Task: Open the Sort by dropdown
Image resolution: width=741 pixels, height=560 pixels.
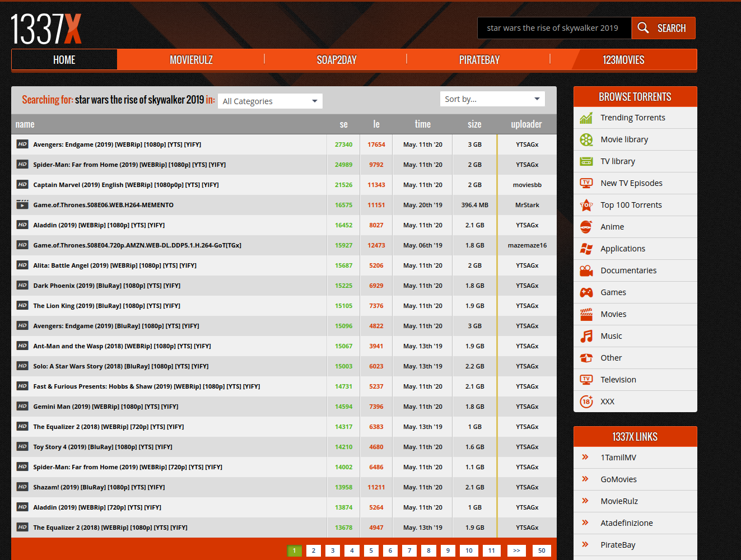Action: [492, 99]
